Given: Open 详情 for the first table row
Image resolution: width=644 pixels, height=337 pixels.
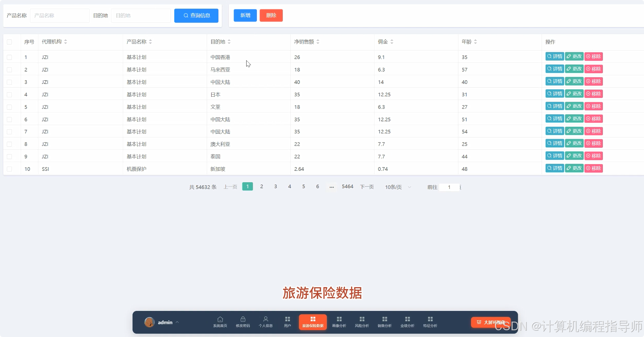Looking at the screenshot, I should point(555,56).
